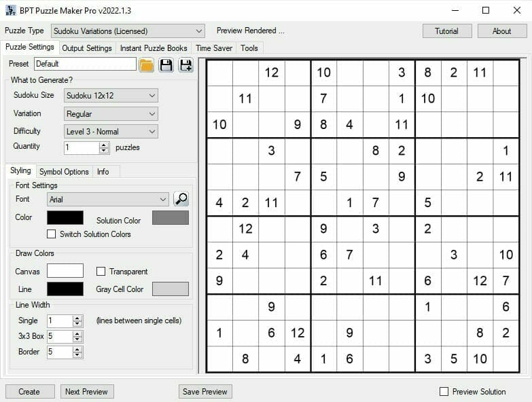This screenshot has width=532, height=402.
Task: Click the Tutorial button
Action: pyautogui.click(x=447, y=31)
